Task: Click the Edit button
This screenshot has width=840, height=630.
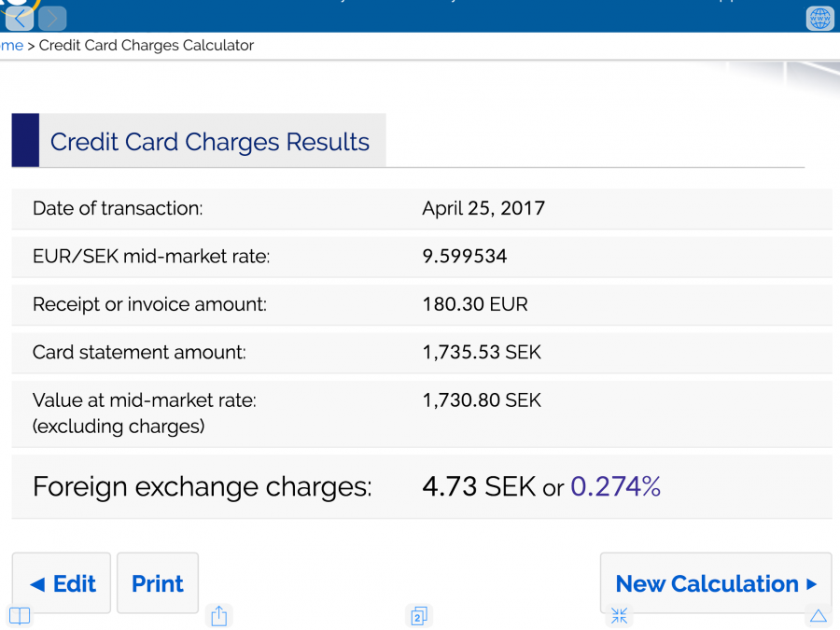Action: (62, 583)
